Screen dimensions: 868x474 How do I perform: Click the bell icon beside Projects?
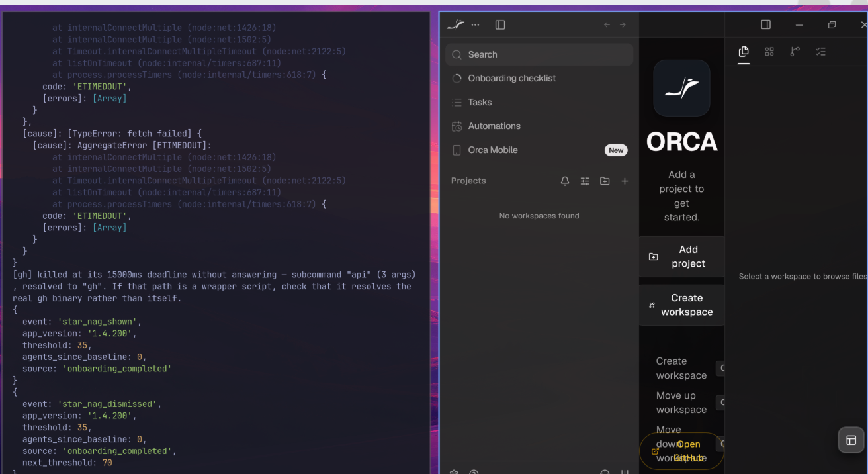click(565, 181)
